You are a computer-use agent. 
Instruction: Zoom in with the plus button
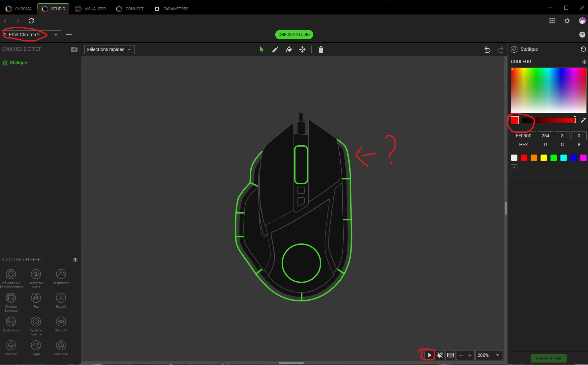coord(470,355)
